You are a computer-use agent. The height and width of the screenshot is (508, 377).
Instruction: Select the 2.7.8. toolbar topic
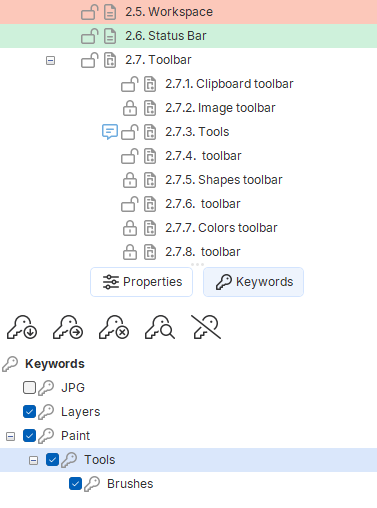(x=203, y=252)
